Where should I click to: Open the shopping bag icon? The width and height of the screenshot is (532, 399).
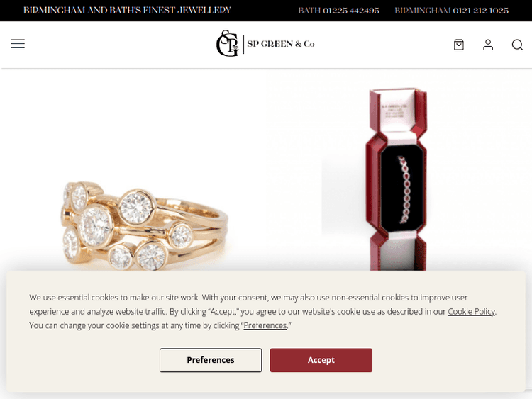coord(459,45)
